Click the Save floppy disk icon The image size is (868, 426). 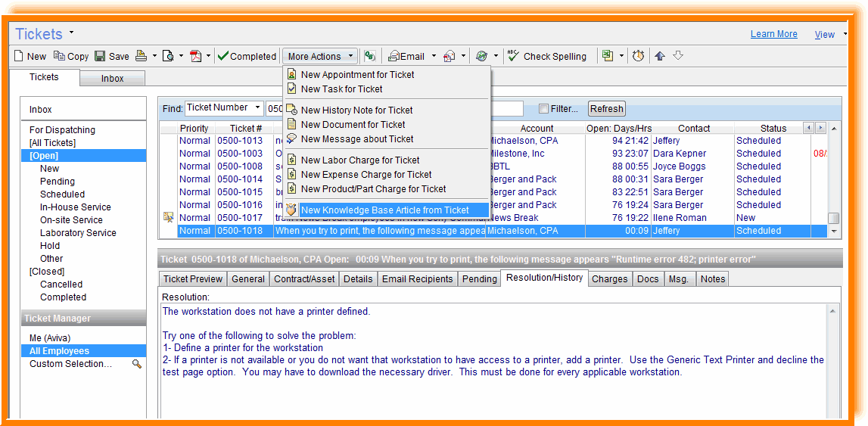[x=100, y=56]
